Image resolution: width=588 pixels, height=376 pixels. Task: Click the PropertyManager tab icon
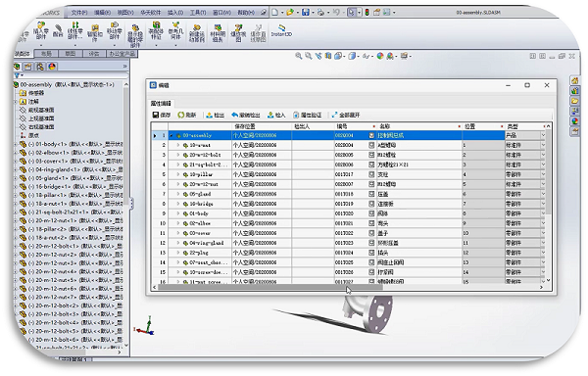(x=28, y=67)
